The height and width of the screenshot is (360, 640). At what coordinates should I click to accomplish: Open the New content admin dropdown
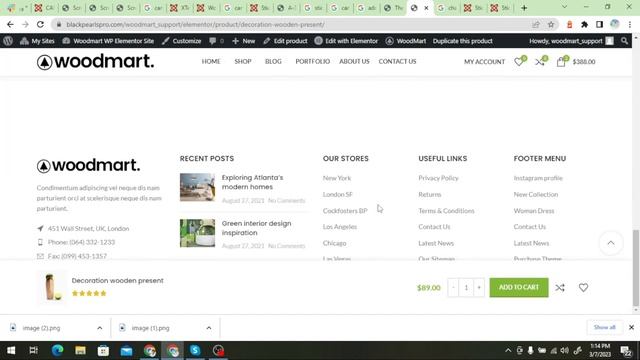[x=244, y=41]
